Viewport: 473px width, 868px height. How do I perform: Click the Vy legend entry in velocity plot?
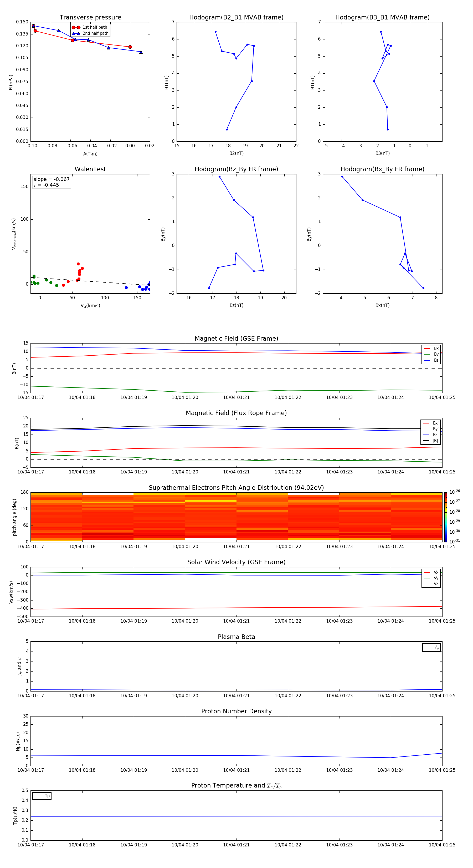[x=431, y=578]
